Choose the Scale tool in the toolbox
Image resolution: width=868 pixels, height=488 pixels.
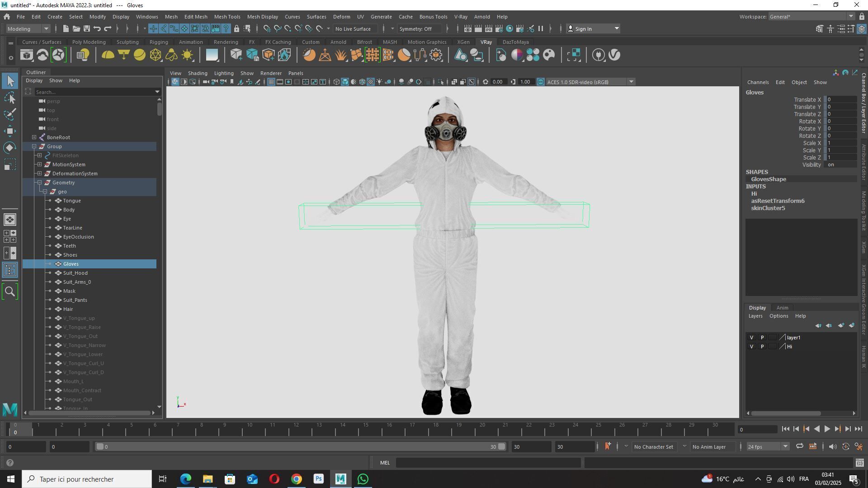[10, 164]
